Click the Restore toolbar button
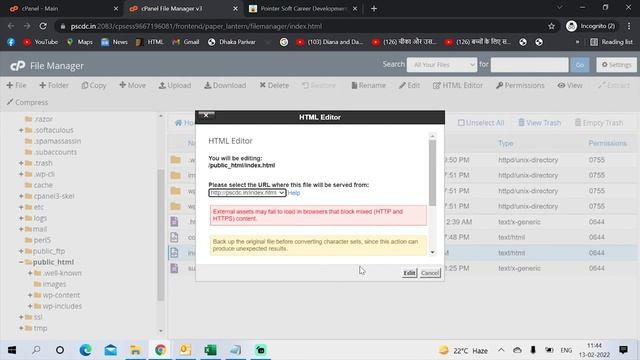The height and width of the screenshot is (360, 640). coord(319,85)
